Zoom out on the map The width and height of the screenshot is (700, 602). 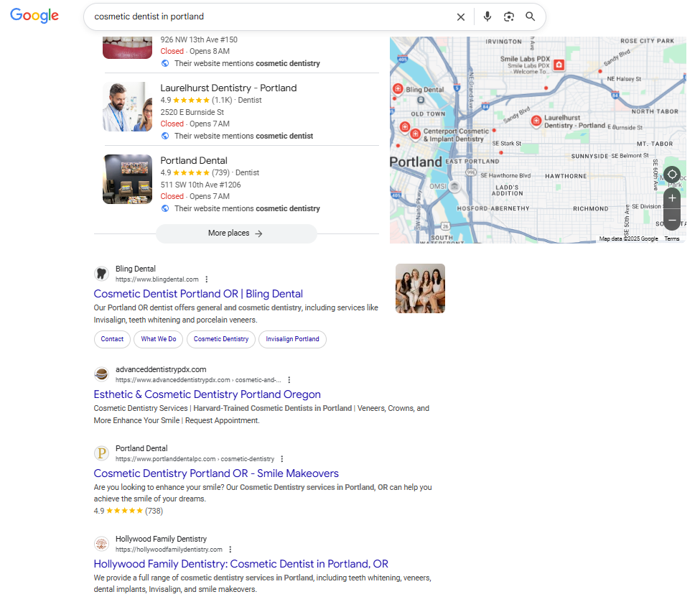point(672,220)
